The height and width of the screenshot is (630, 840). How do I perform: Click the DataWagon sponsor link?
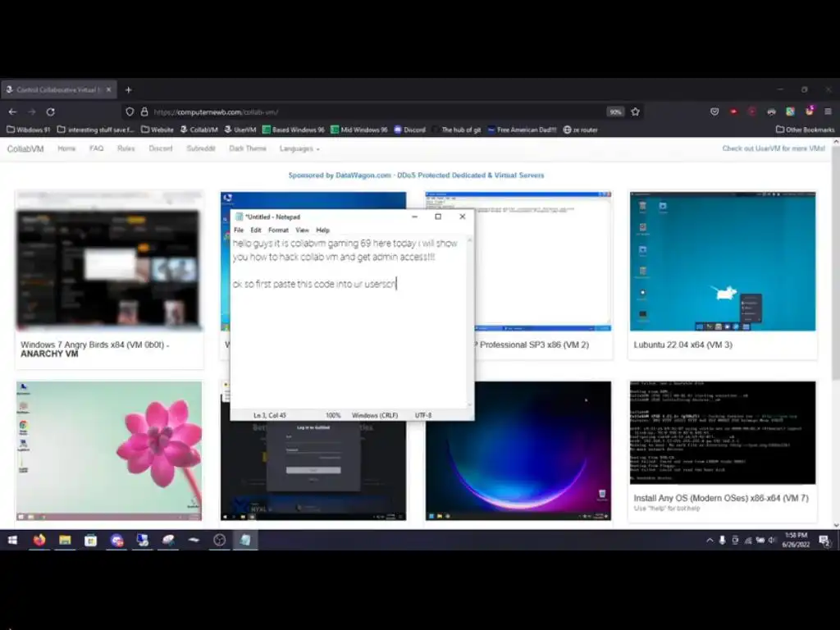[x=416, y=176]
